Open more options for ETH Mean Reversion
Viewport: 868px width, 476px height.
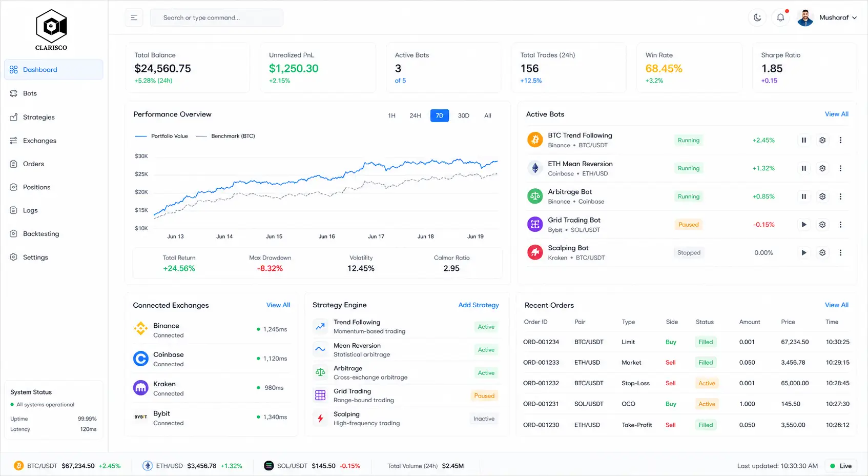point(840,168)
